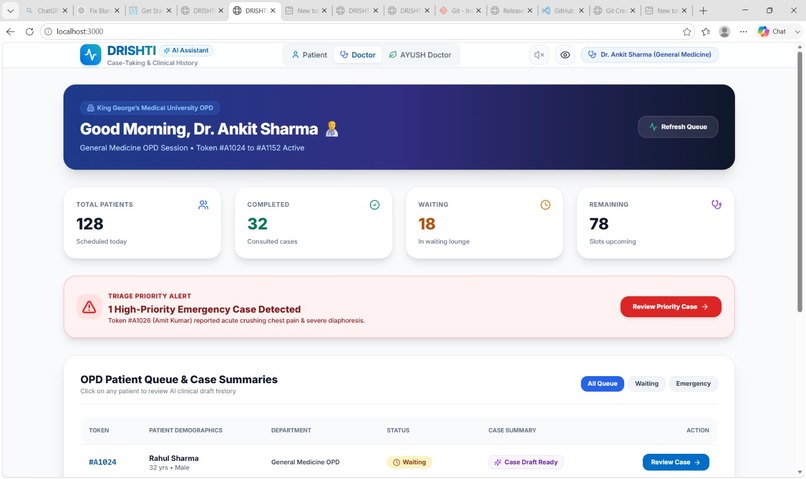The width and height of the screenshot is (806, 479).
Task: Click the 128 total patients value
Action: [x=90, y=224]
